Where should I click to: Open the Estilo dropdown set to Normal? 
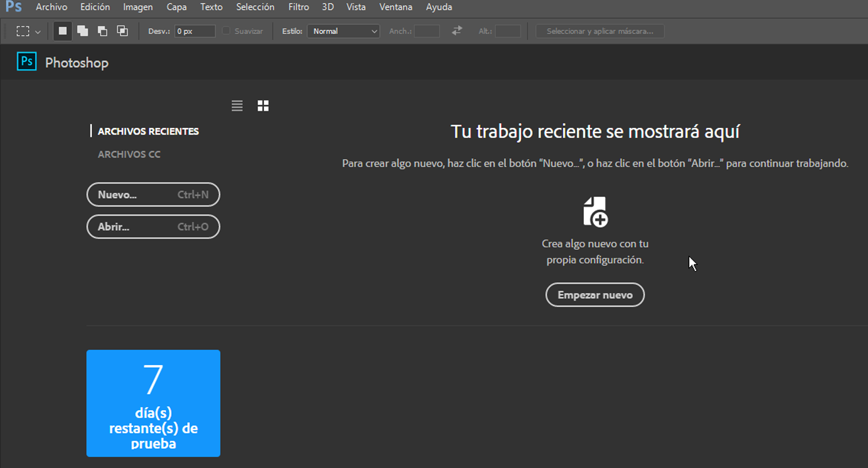pyautogui.click(x=344, y=31)
